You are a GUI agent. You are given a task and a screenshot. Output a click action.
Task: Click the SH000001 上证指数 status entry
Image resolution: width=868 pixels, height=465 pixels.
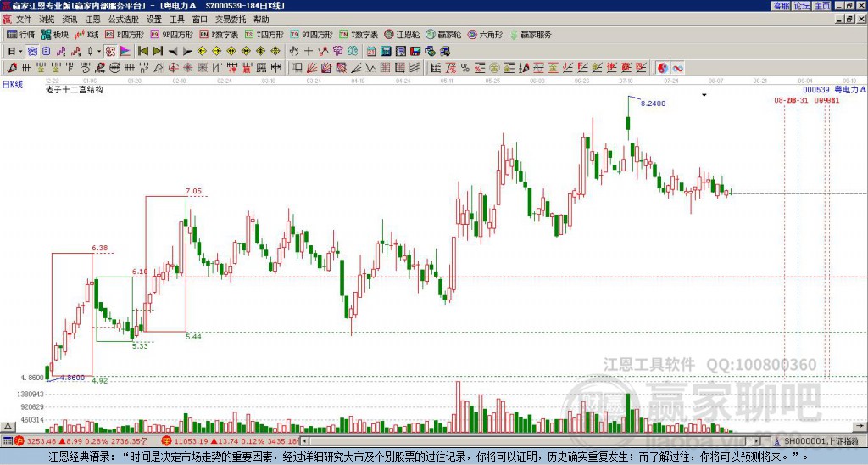point(821,442)
